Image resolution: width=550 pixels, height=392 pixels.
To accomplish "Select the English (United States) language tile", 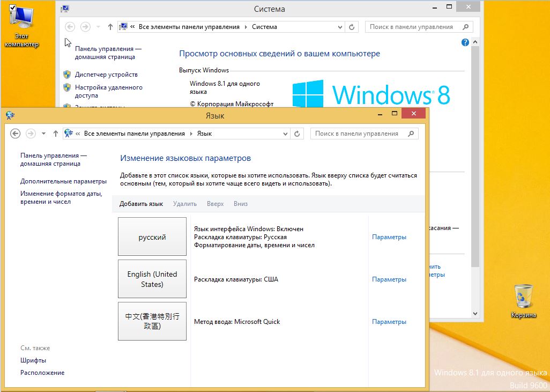I will [x=152, y=279].
